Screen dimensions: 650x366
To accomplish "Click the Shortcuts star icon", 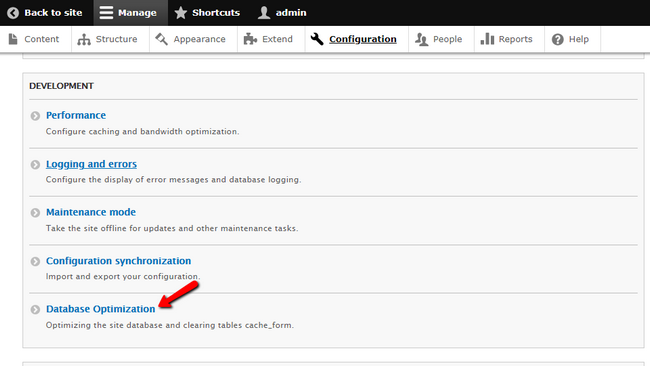I will tap(181, 13).
